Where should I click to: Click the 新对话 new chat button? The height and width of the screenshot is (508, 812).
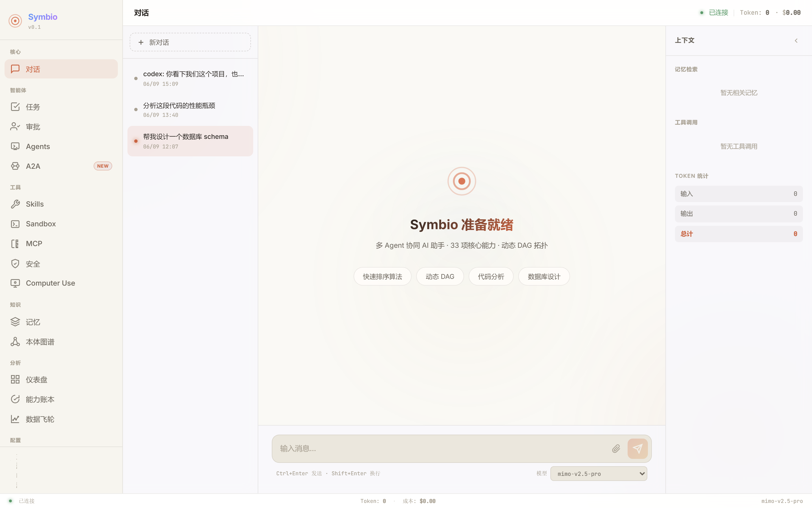(190, 42)
